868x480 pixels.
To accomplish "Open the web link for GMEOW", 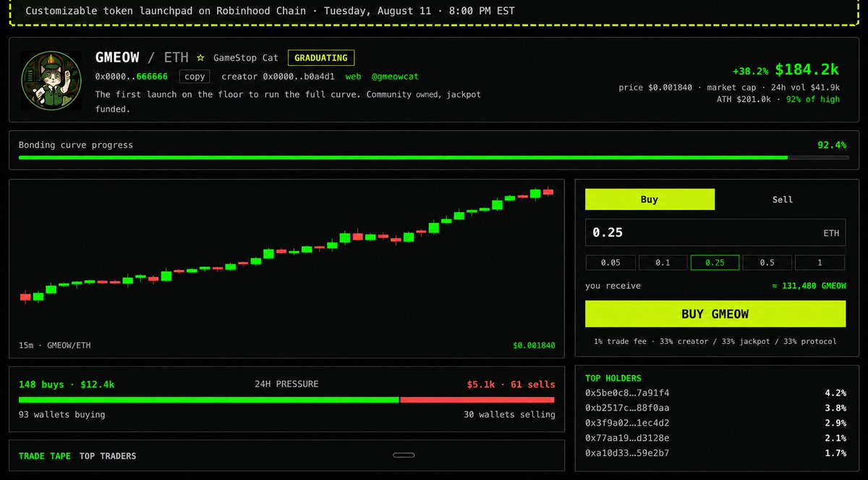I will 353,77.
